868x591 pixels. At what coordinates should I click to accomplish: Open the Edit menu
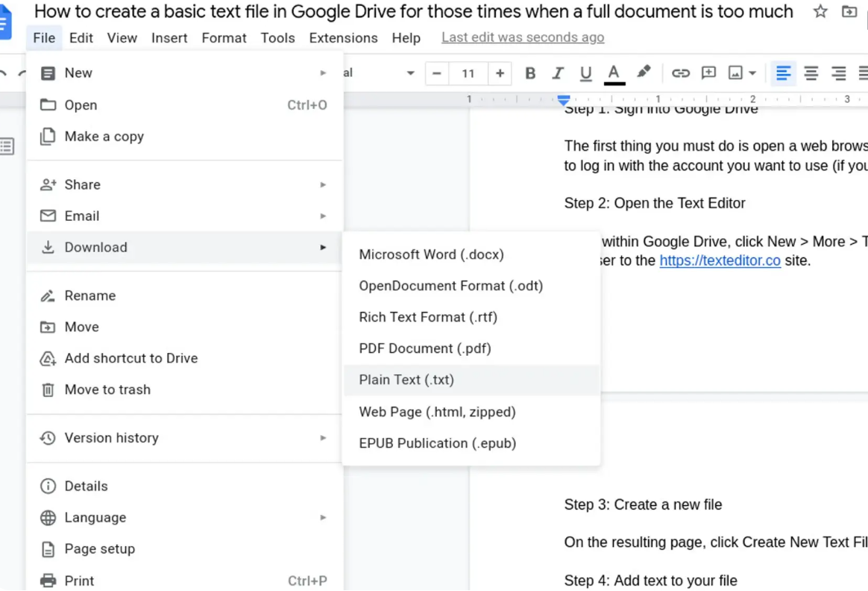point(81,37)
